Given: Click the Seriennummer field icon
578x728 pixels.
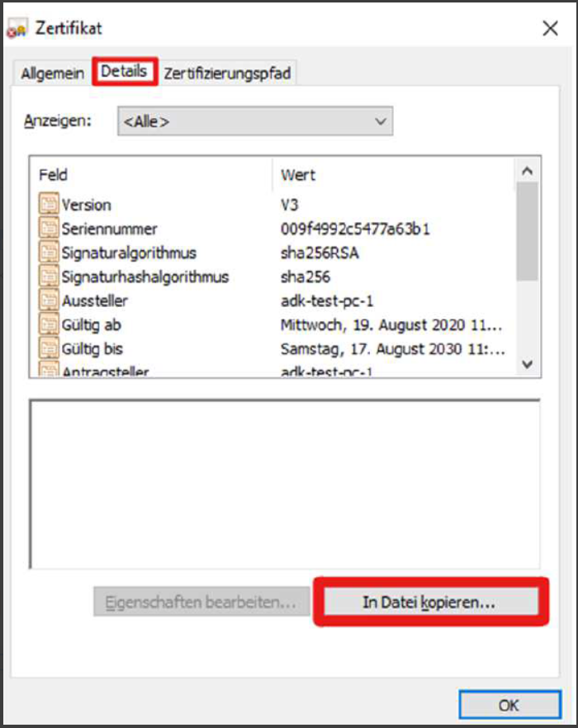Looking at the screenshot, I should pos(50,229).
